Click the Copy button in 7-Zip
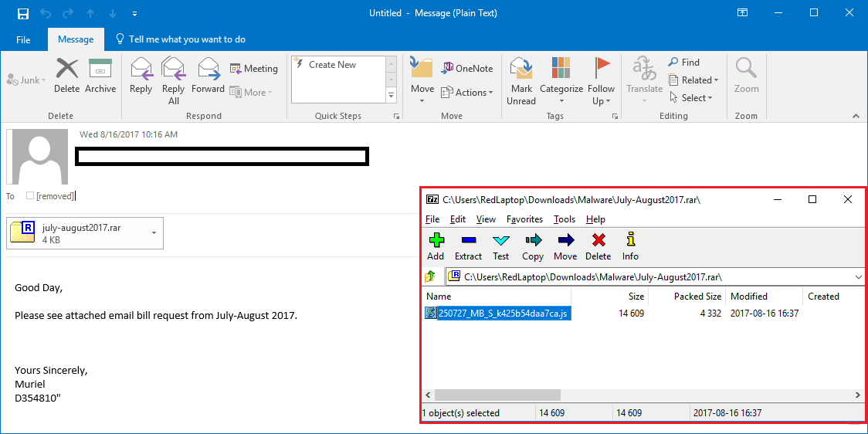The image size is (868, 434). coord(533,246)
